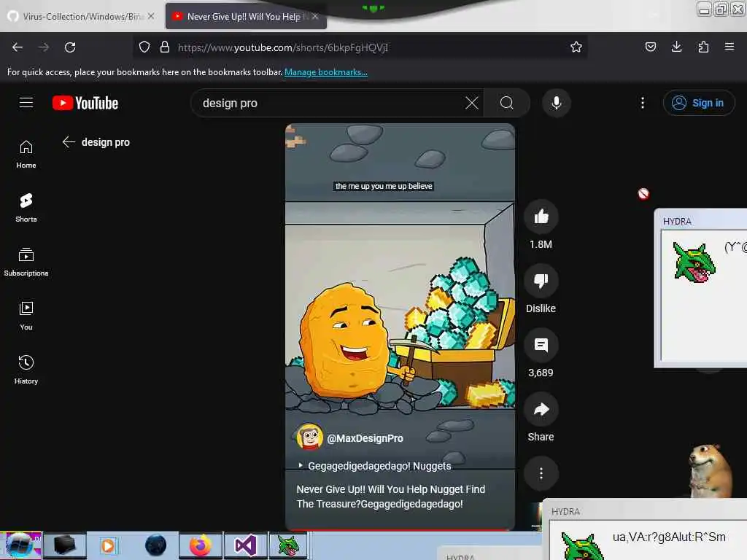
Task: Close the Never Give Up YouTube tab
Action: (315, 16)
